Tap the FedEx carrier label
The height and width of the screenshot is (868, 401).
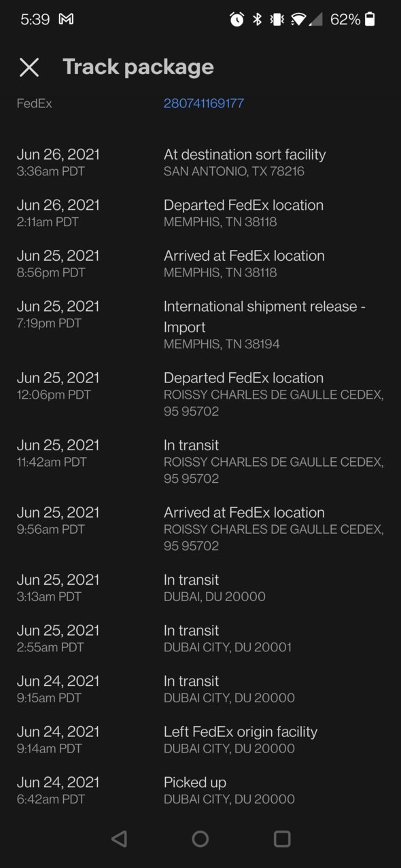click(34, 103)
